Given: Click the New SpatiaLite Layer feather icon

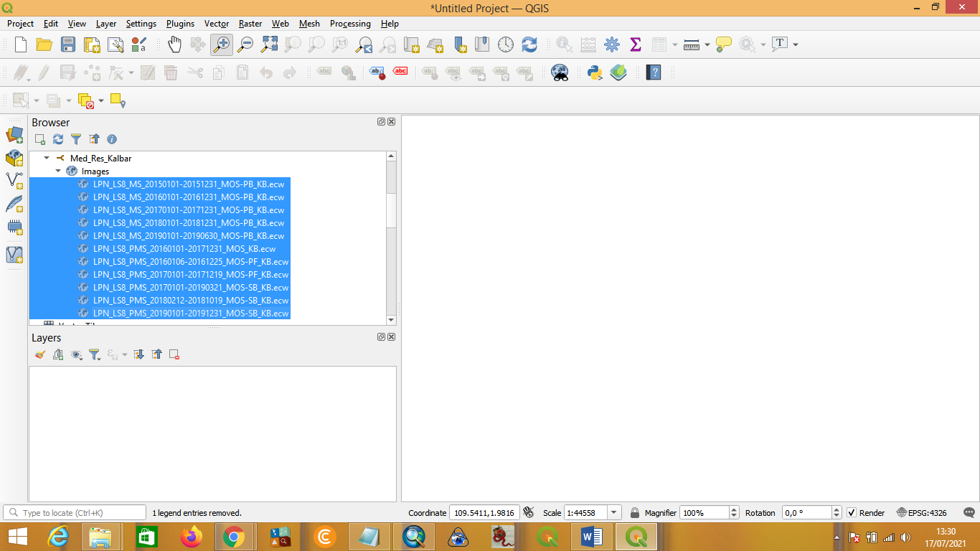Looking at the screenshot, I should 14,204.
